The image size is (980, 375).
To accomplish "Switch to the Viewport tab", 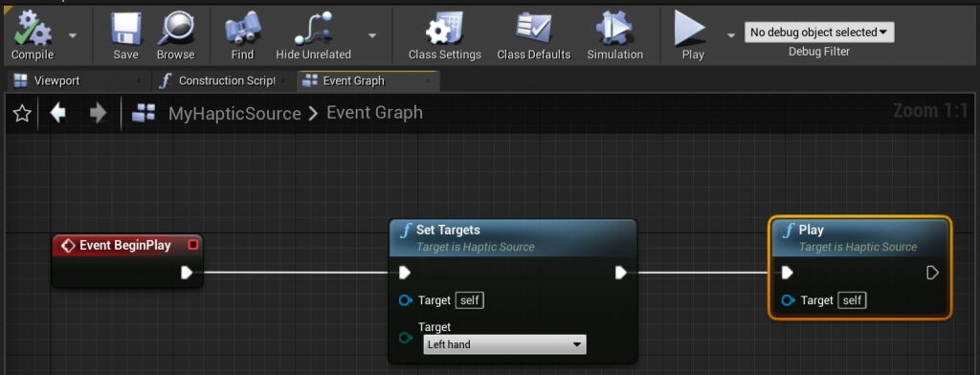I will pos(56,80).
